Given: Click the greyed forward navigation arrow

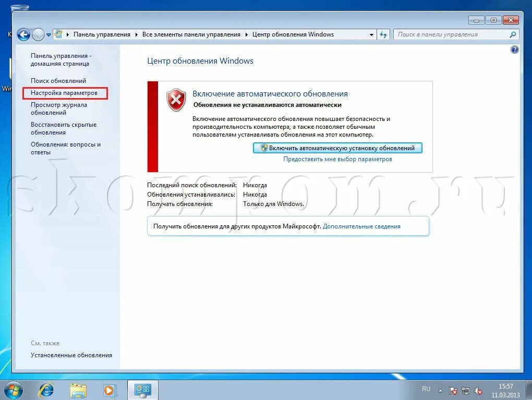Looking at the screenshot, I should 39,34.
